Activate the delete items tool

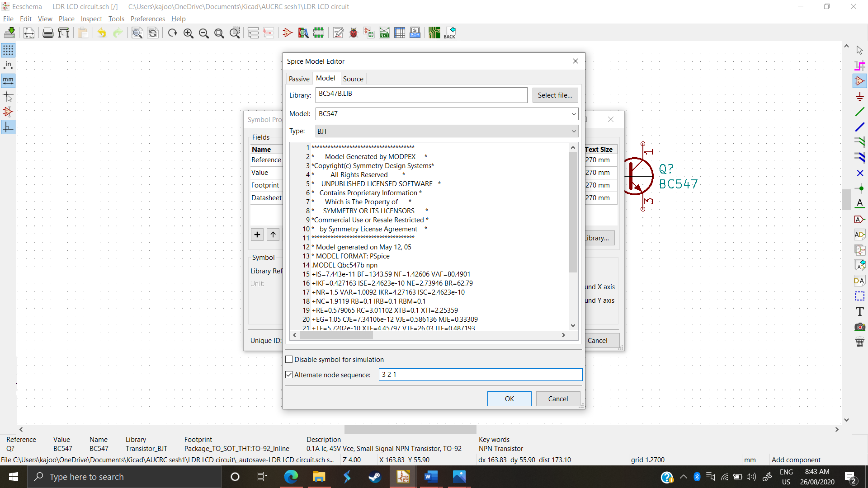tap(860, 343)
